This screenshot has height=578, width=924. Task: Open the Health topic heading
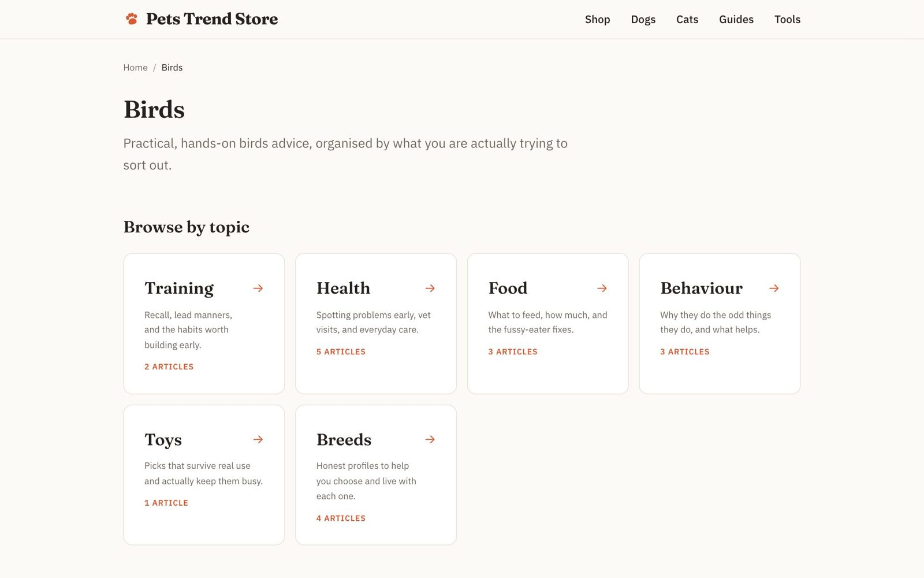(343, 288)
